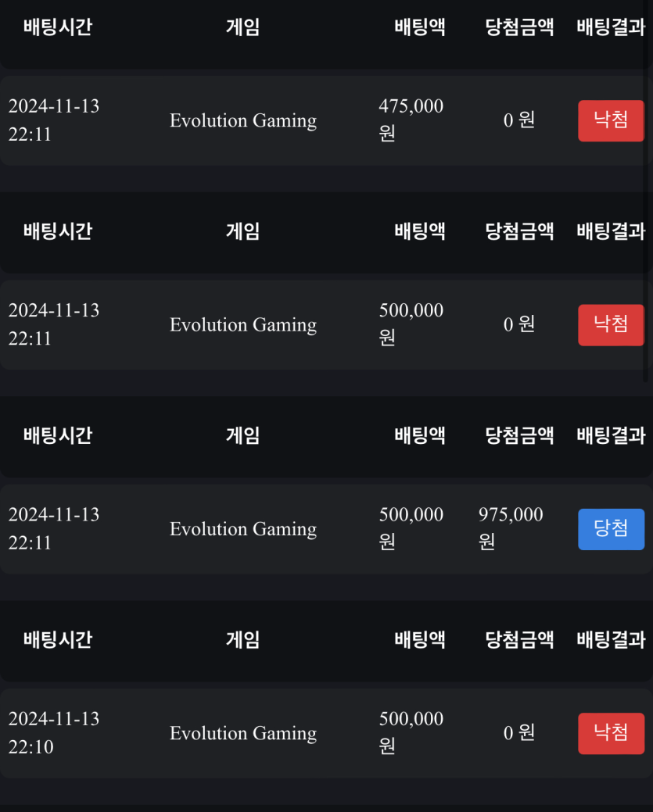The height and width of the screenshot is (812, 653).
Task: Click the bet time of the 975,000원 win
Action: tap(54, 528)
